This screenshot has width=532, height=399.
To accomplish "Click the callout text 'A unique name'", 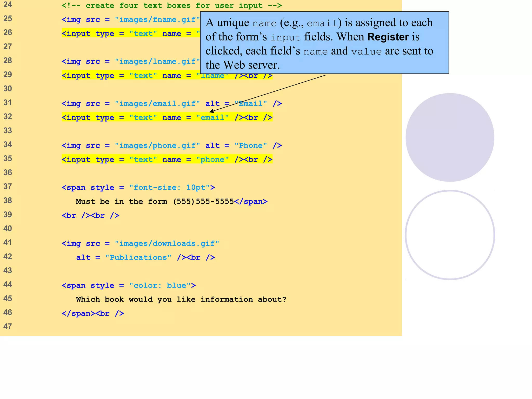I will pyautogui.click(x=241, y=23).
